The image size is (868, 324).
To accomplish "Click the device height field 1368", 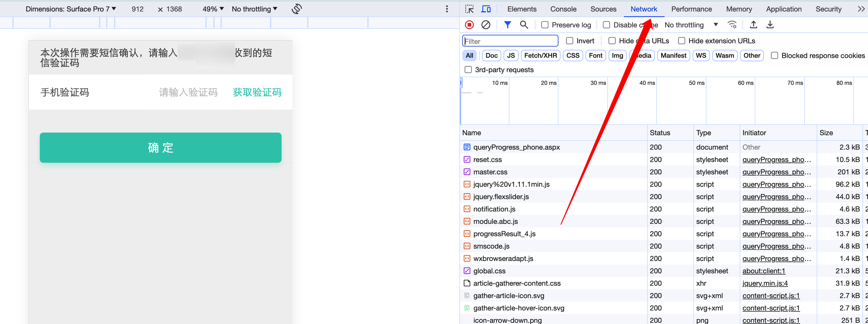I will click(174, 9).
